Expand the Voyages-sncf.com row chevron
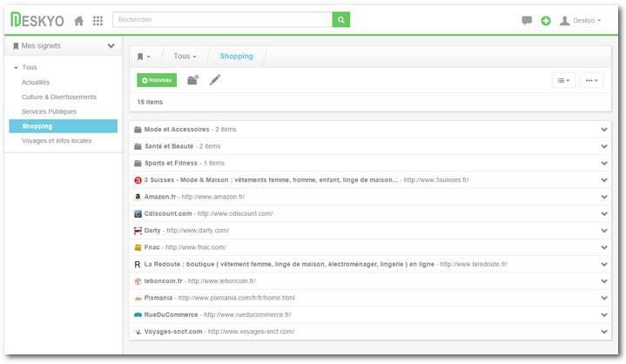Viewport: 626px width, 364px height. [604, 332]
